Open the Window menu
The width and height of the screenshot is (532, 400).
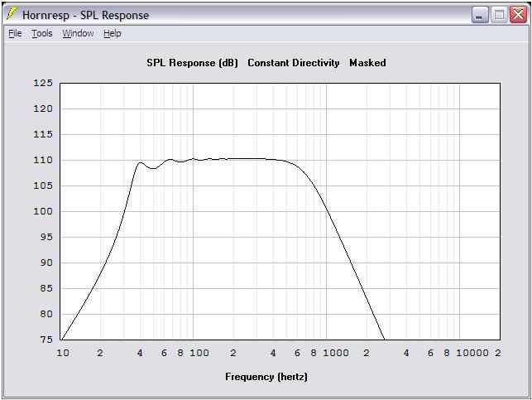click(78, 33)
